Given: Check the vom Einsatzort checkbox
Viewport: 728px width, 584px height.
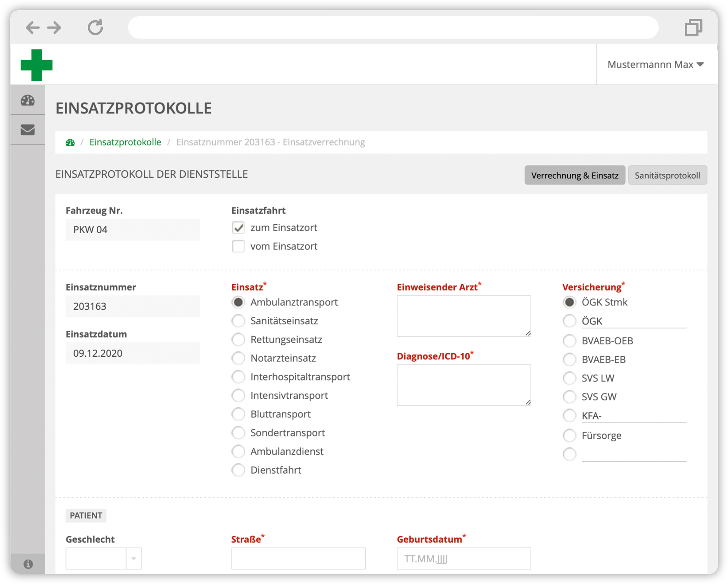Looking at the screenshot, I should click(238, 246).
